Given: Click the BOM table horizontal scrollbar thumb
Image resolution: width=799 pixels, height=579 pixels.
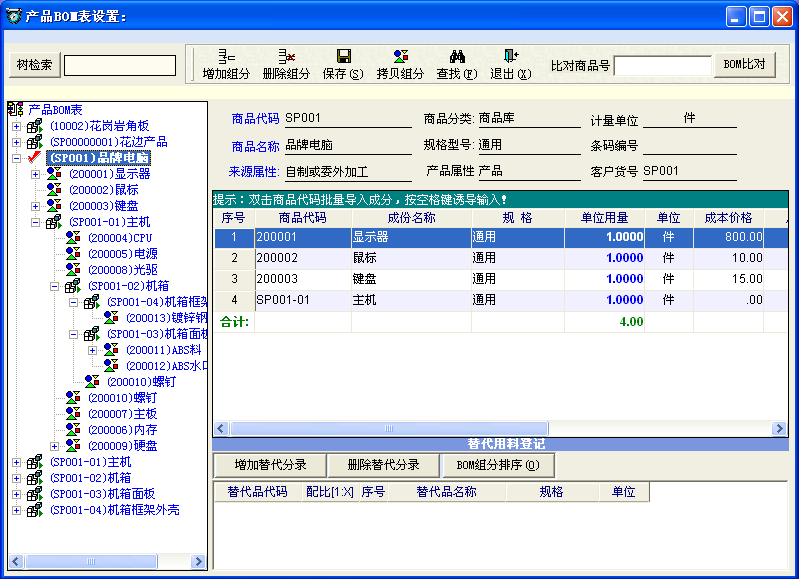Looking at the screenshot, I should point(389,428).
